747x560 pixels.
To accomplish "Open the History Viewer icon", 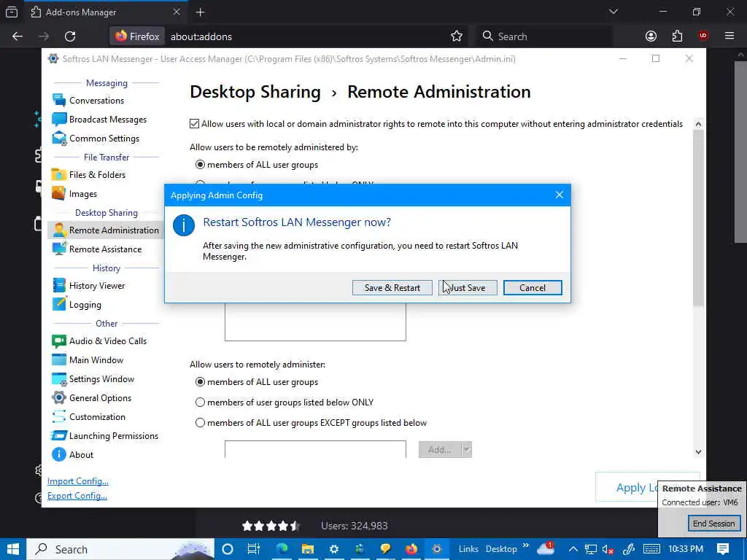I will click(58, 286).
